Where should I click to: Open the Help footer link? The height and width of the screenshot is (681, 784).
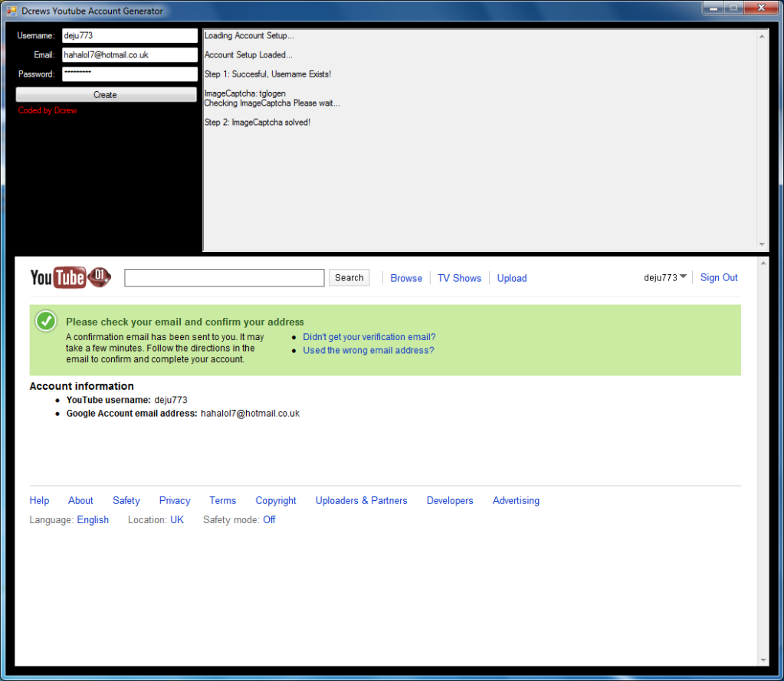click(x=39, y=501)
